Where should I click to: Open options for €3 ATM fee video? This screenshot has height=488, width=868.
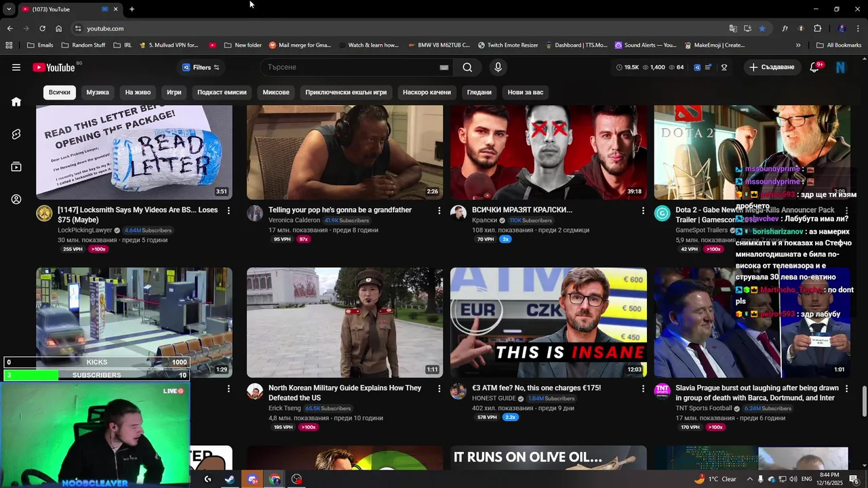coord(643,389)
